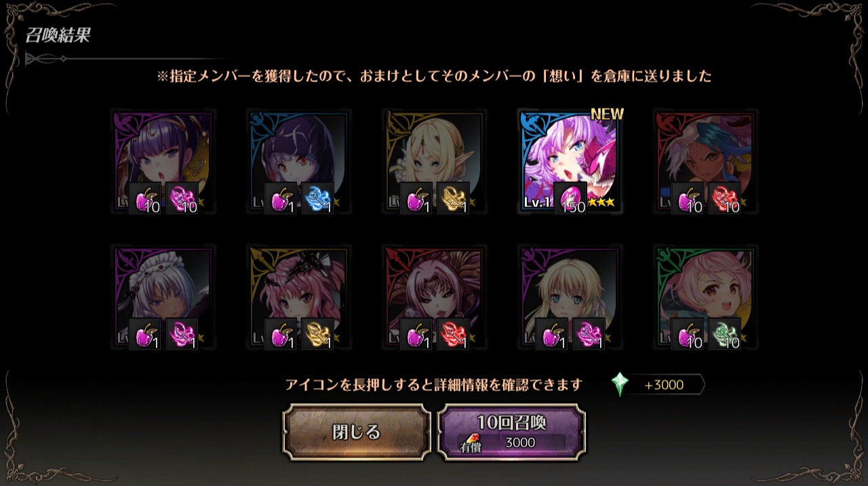Tap the pink twin-tail character in gold frame
Screen dimensions: 868x486
pyautogui.click(x=298, y=297)
